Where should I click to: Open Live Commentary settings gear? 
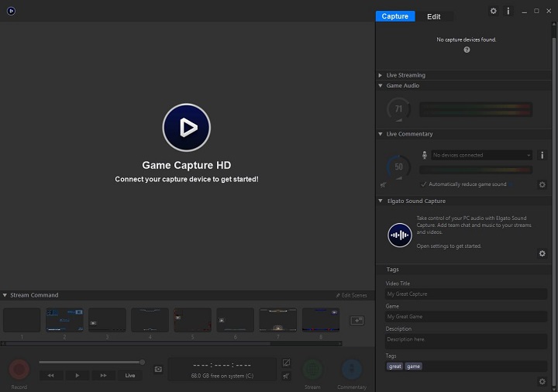[542, 184]
